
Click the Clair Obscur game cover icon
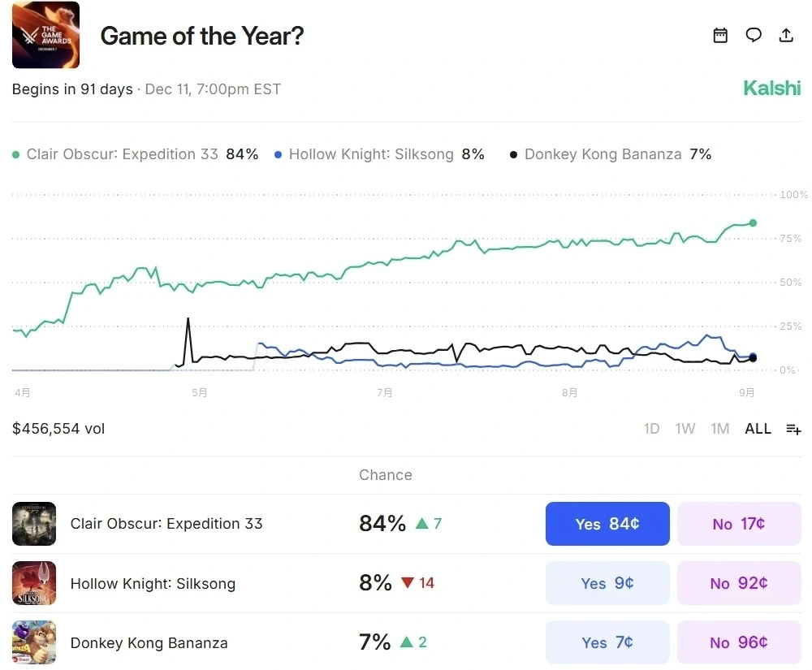(34, 524)
